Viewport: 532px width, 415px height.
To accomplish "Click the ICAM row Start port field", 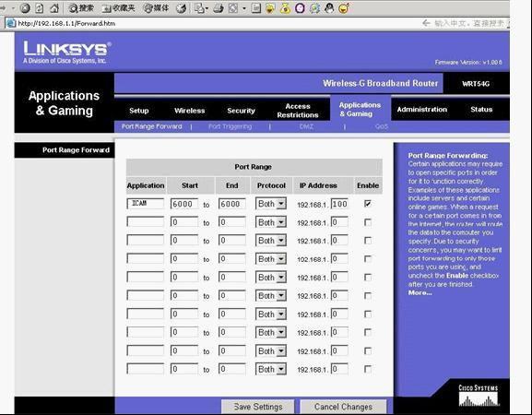I will 184,204.
